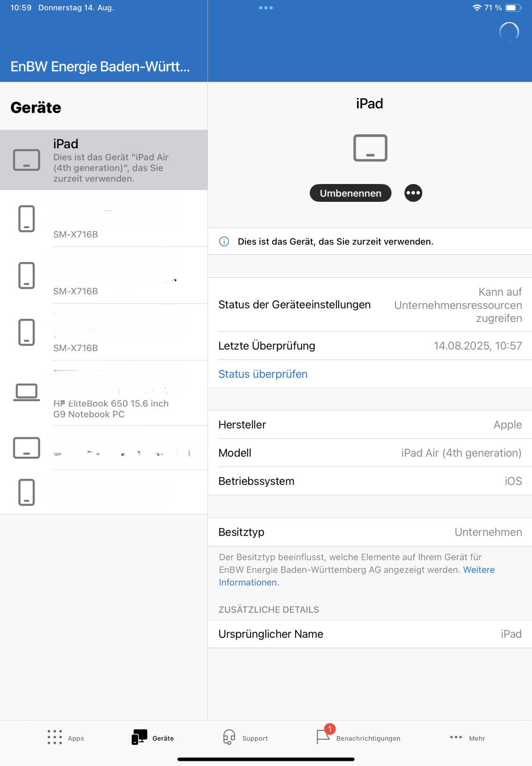Open the Apps tab
The image size is (532, 766).
[66, 738]
